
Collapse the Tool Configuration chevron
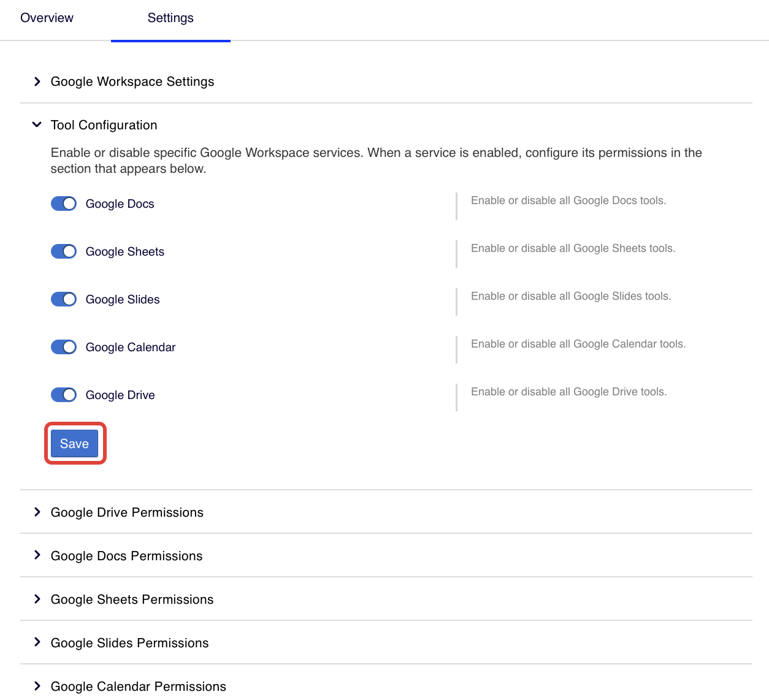37,125
